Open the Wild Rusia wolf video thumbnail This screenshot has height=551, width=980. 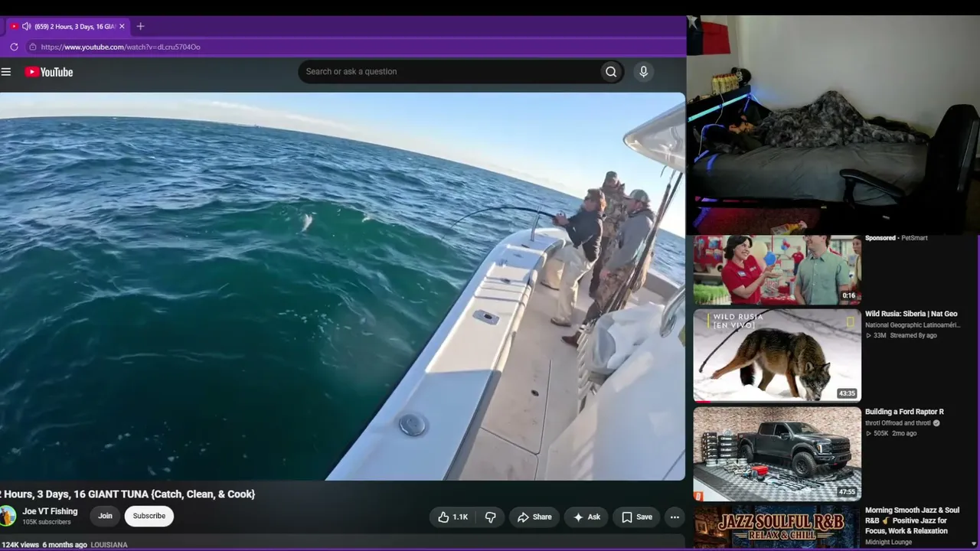tap(777, 355)
